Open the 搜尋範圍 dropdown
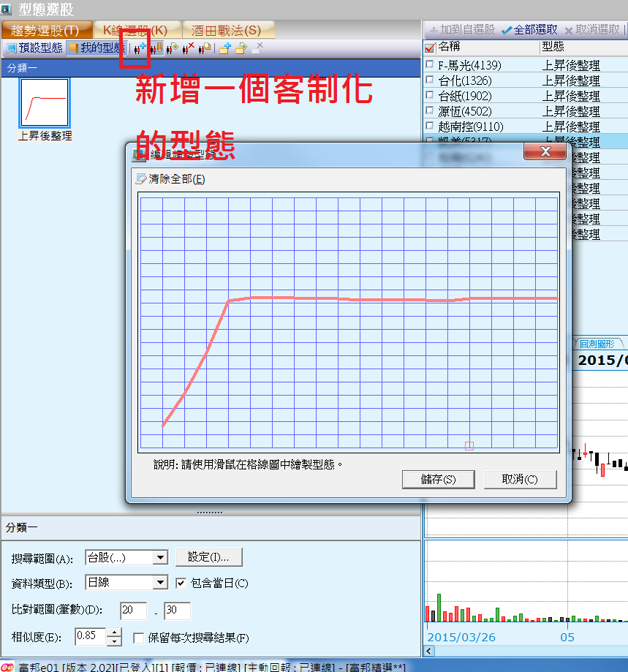Screen dimensions: 628x672 tap(161, 558)
